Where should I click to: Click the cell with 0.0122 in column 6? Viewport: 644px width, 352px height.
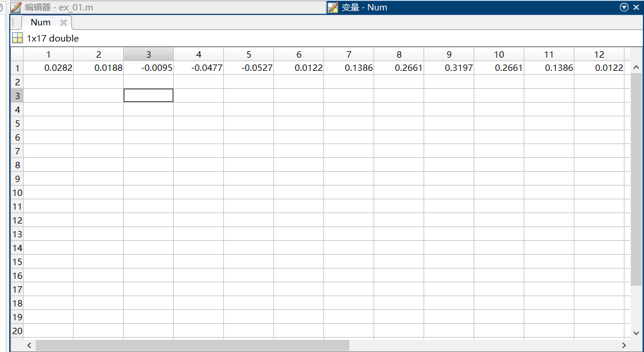click(299, 68)
